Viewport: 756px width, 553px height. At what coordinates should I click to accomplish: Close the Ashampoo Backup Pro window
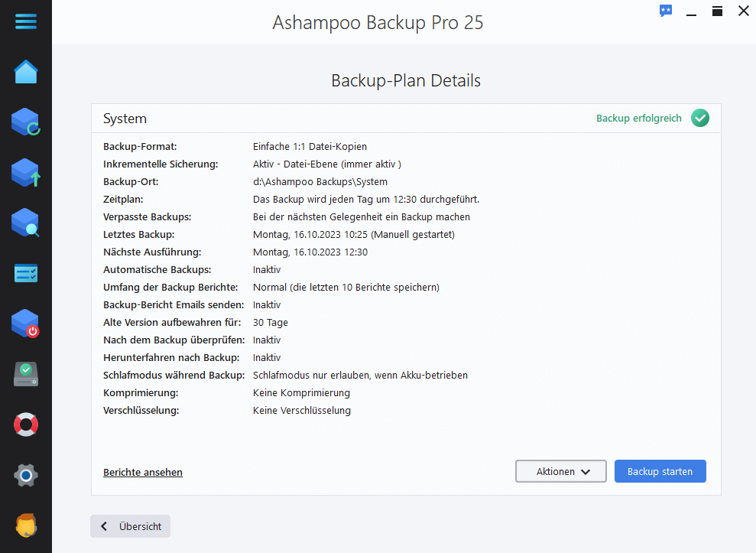744,11
